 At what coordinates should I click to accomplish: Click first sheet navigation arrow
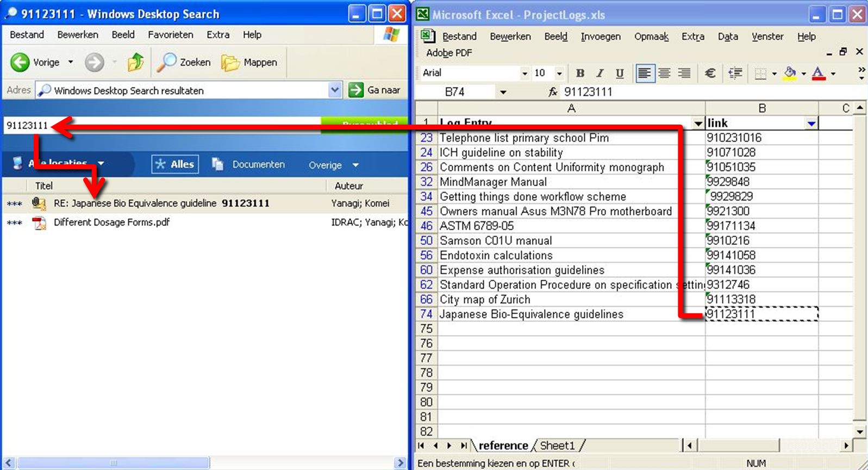(x=421, y=446)
